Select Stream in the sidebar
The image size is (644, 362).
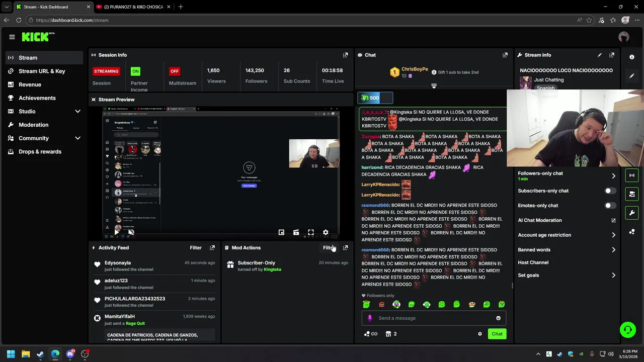(44, 58)
